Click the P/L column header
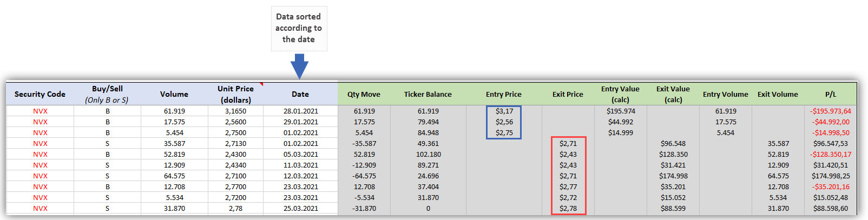The image size is (868, 220). click(831, 94)
